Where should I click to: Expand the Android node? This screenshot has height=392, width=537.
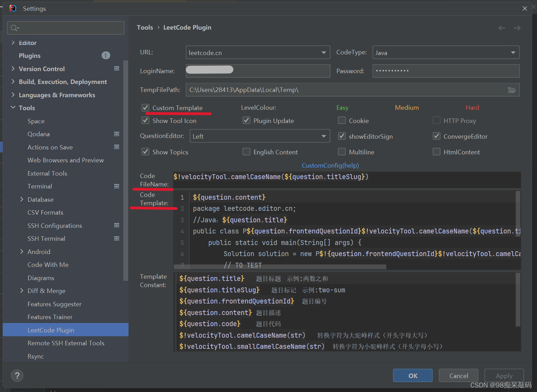tap(22, 252)
